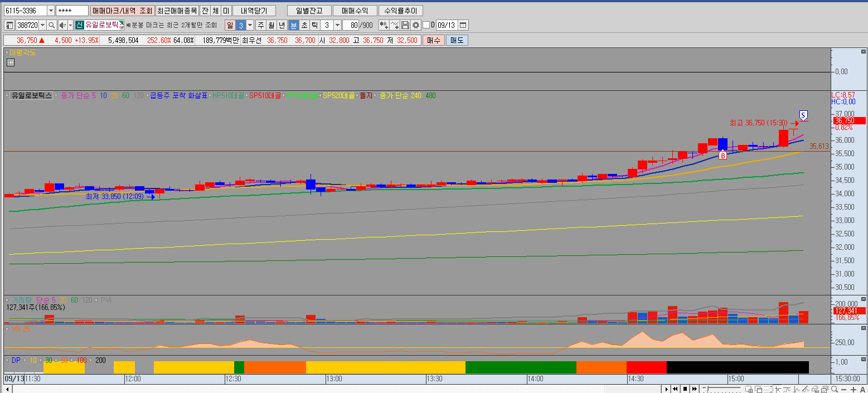Click the save chart floppy icon
Screen dimensions: 868x393
[x=405, y=25]
